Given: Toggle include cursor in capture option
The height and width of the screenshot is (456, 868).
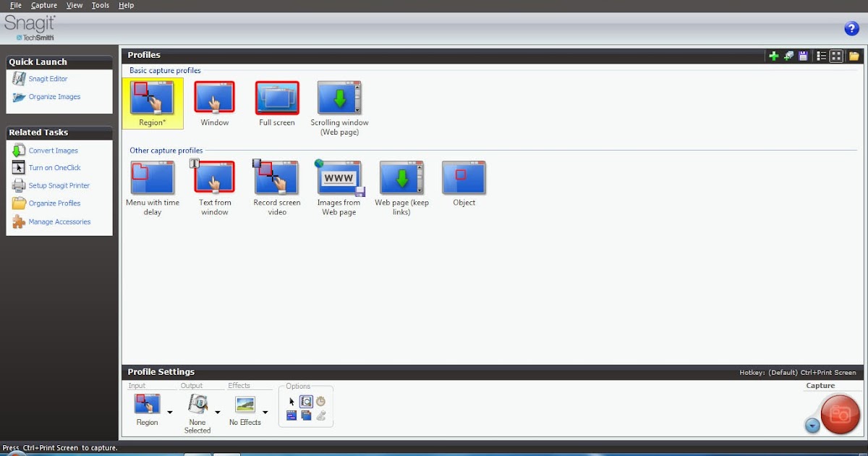Looking at the screenshot, I should [292, 402].
